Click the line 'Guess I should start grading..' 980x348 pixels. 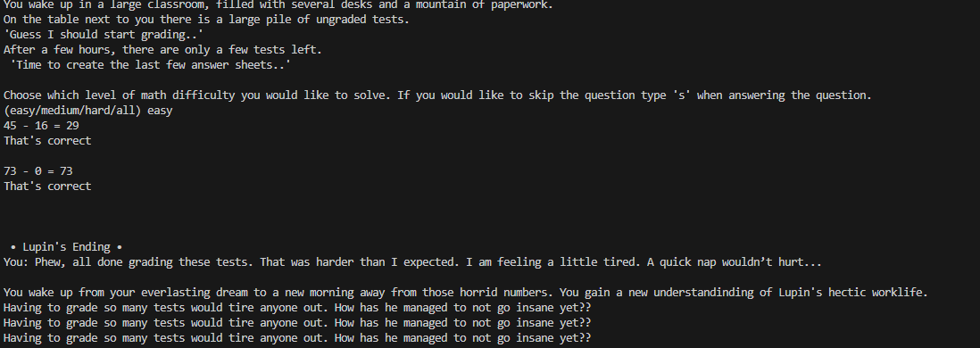104,35
